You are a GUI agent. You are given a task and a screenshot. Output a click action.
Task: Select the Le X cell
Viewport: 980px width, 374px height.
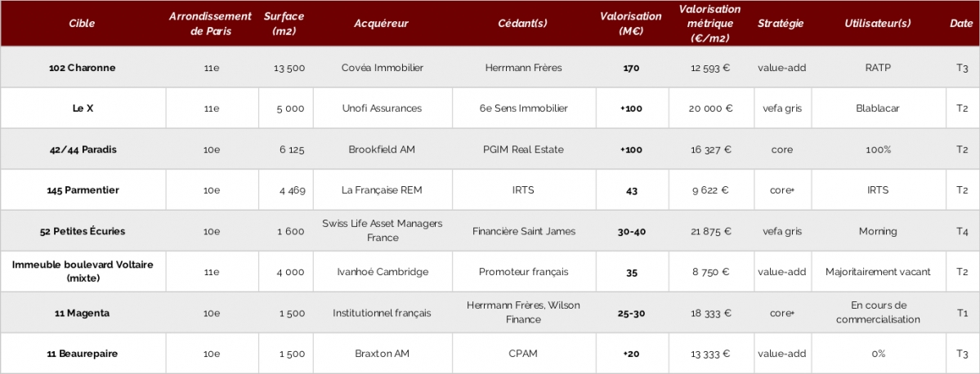[x=83, y=108]
